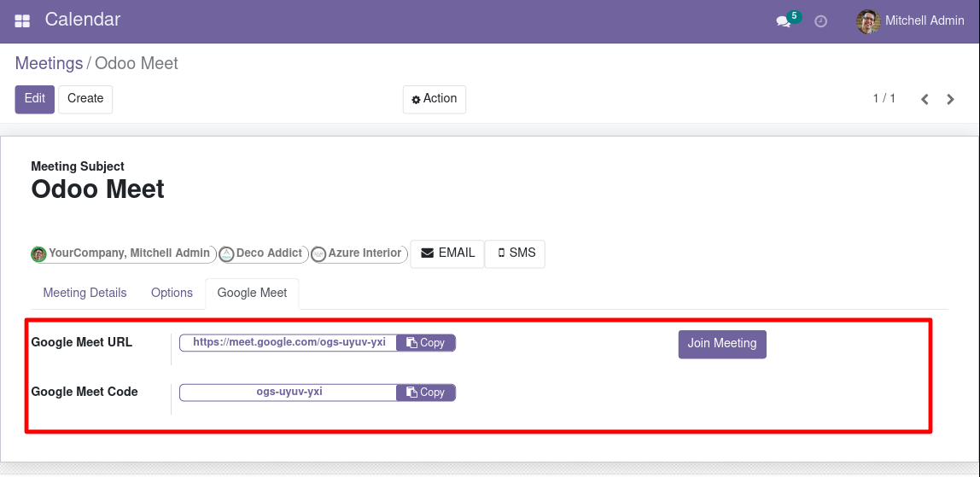Open the apps grid menu icon
980x477 pixels.
pyautogui.click(x=22, y=20)
